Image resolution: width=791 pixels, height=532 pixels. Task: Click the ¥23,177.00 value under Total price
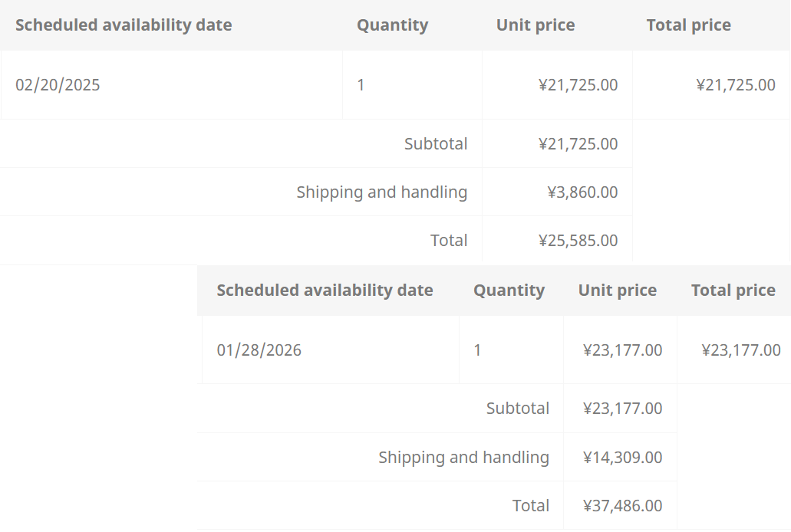coord(740,350)
